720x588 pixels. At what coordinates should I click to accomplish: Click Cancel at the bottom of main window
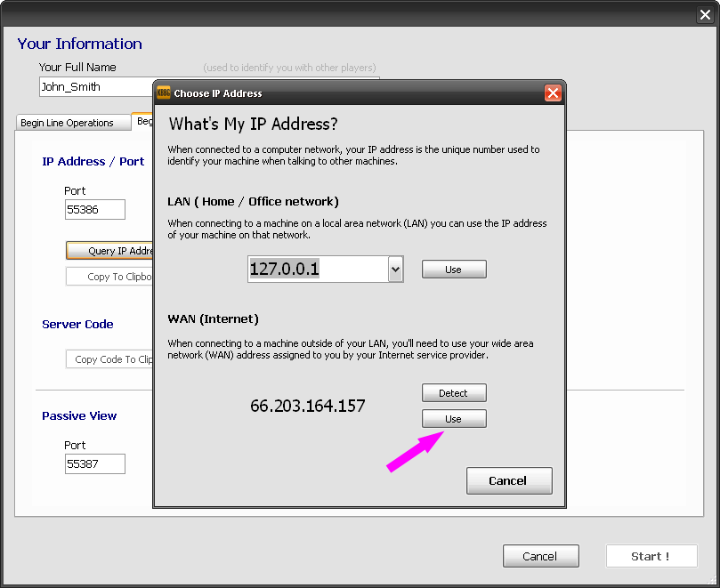click(x=540, y=556)
